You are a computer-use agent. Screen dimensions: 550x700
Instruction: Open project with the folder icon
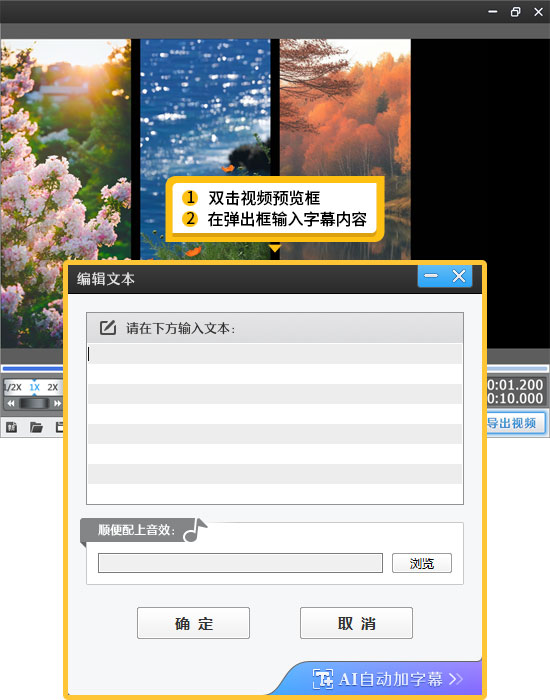click(36, 427)
